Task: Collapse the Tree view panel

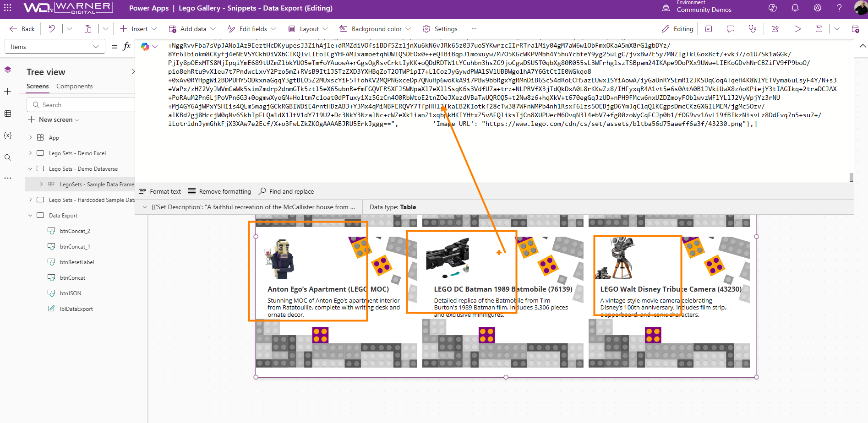Action: point(133,71)
